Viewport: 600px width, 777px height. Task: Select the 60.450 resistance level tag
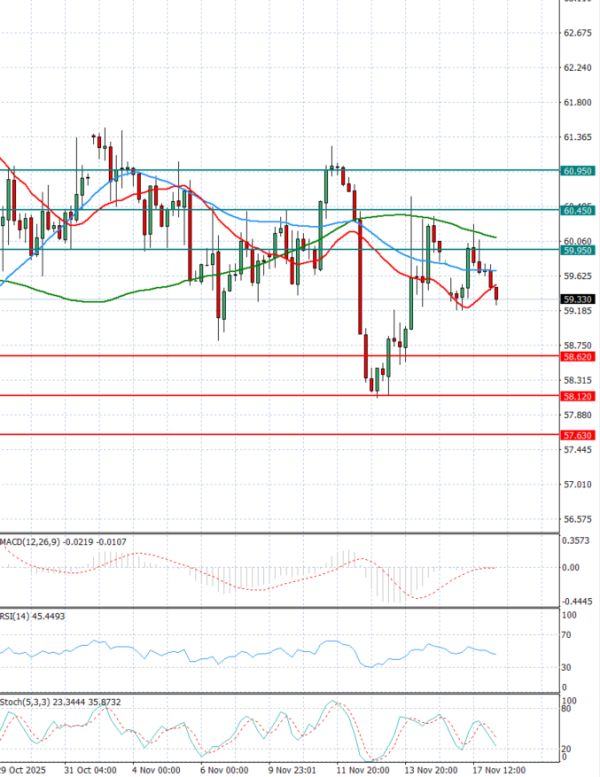(x=578, y=211)
